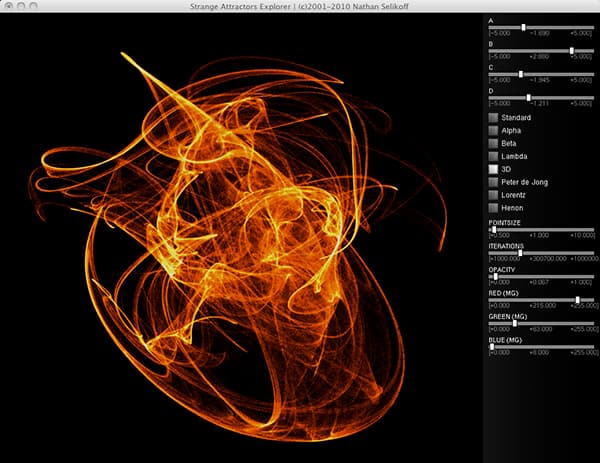Click the parameter B slider handle
Screen dimensions: 600x463
[x=572, y=50]
